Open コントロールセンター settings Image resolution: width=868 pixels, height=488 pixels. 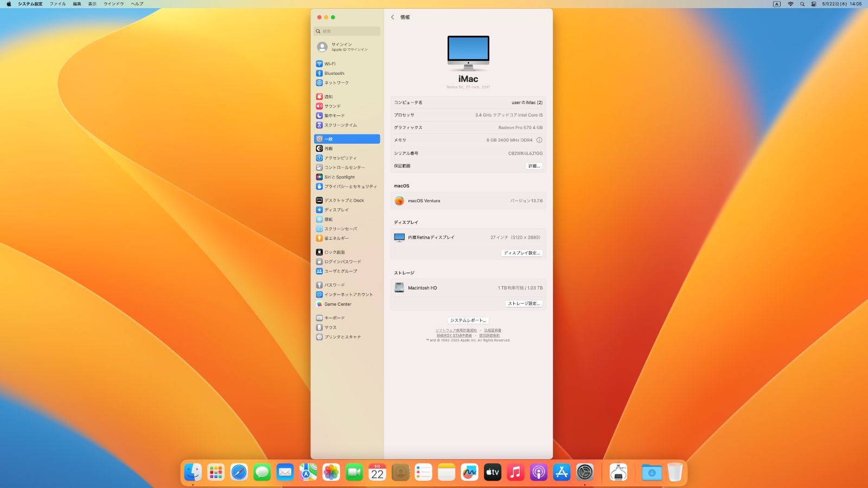(347, 168)
